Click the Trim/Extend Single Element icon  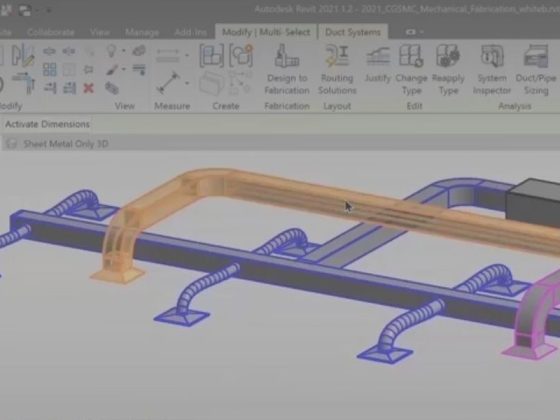[49, 88]
